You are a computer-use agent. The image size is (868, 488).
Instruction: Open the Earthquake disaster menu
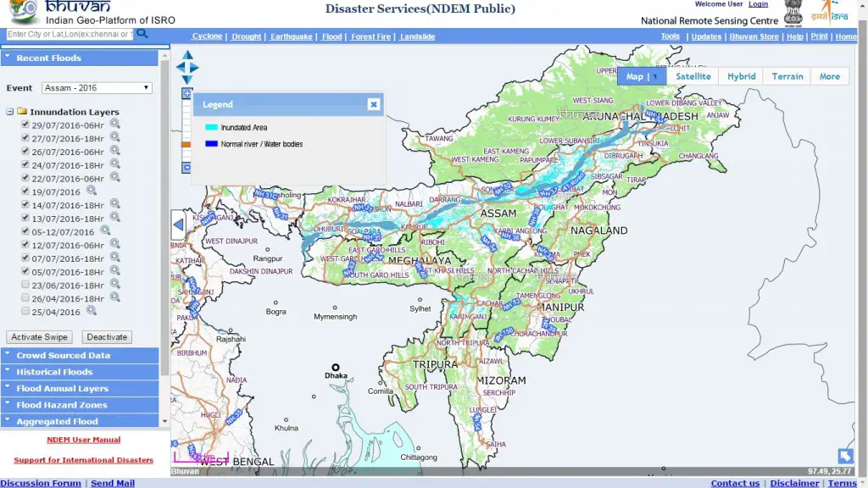tap(292, 36)
